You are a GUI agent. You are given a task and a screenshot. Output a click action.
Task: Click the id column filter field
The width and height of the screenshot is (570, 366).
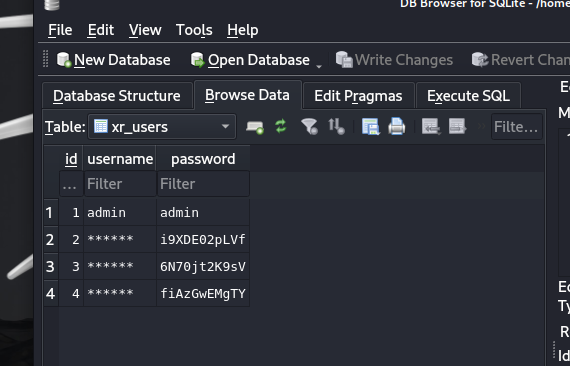tap(71, 184)
